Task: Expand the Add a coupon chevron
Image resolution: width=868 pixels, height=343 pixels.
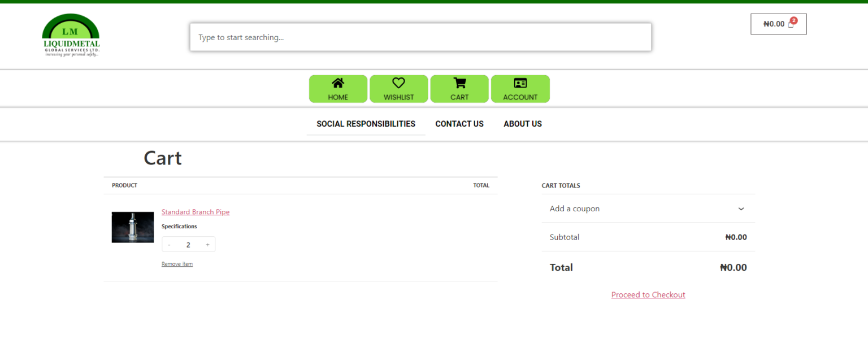Action: (741, 209)
